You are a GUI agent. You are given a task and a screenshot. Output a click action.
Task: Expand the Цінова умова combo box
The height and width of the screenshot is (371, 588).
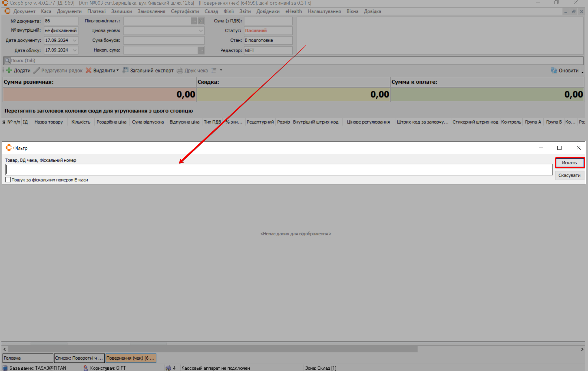201,31
